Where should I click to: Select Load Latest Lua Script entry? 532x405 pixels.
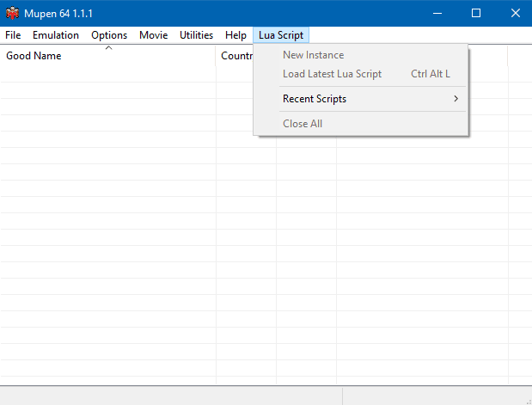[x=361, y=74]
